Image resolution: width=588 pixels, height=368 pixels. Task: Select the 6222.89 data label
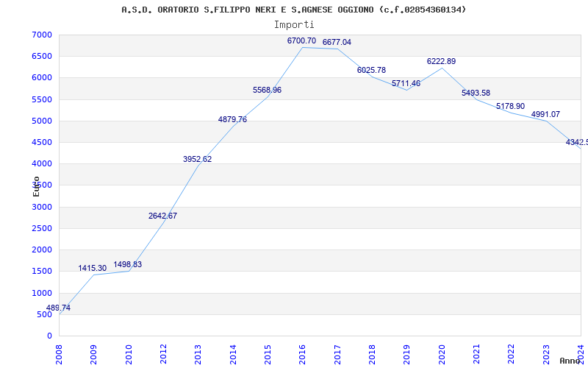[x=441, y=61]
